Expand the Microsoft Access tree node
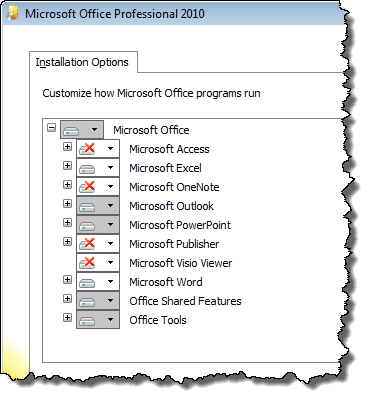The height and width of the screenshot is (403, 371). click(x=67, y=146)
